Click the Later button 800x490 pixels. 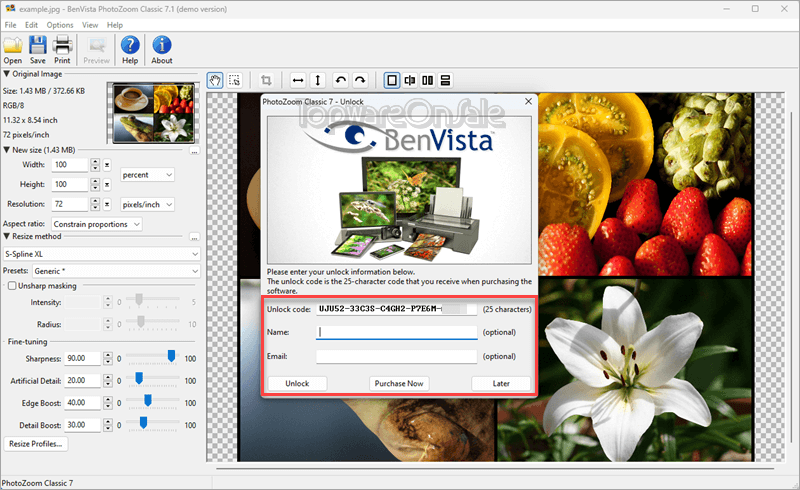pos(501,383)
